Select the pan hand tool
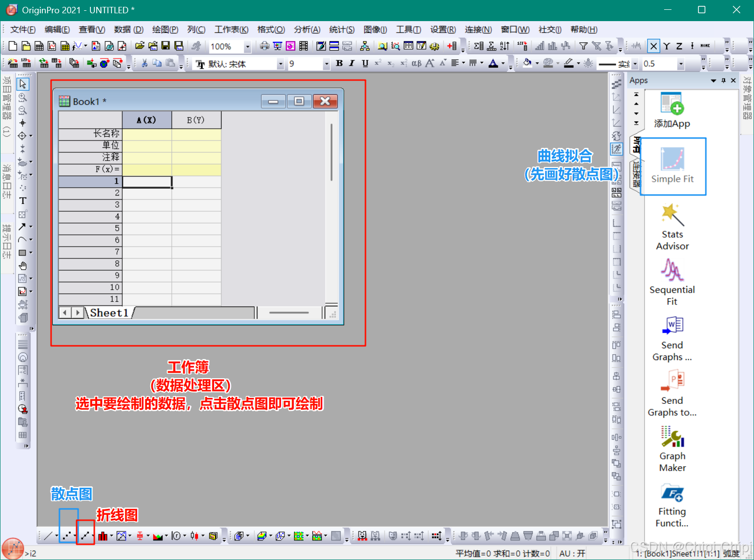Viewport: 754px width, 560px height. [23, 266]
